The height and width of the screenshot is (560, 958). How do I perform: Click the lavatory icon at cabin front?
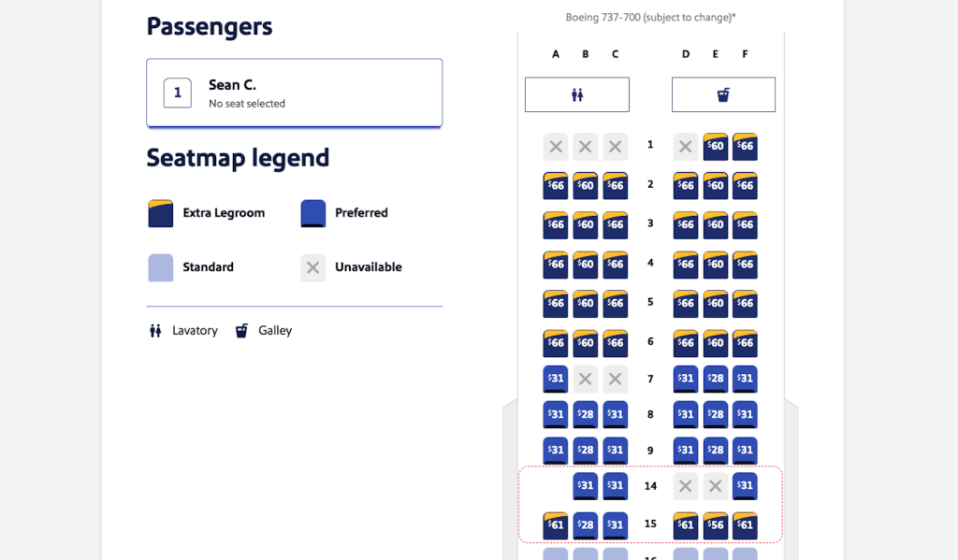(x=577, y=94)
